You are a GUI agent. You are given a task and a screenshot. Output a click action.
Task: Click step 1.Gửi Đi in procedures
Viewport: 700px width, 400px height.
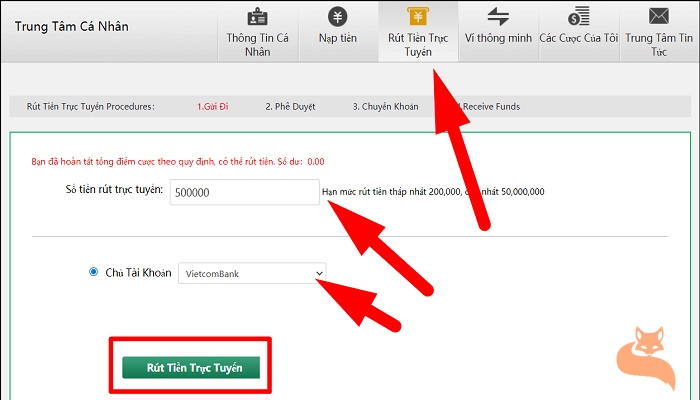pos(212,107)
